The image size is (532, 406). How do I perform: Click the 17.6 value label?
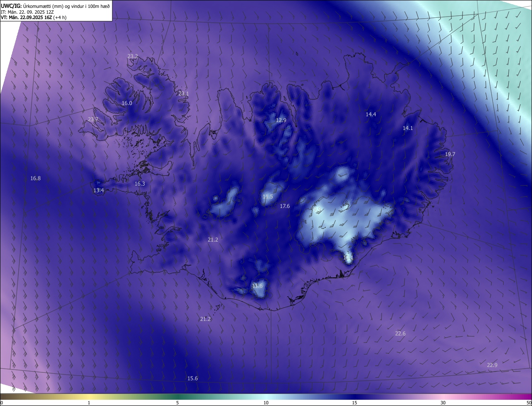(x=285, y=206)
